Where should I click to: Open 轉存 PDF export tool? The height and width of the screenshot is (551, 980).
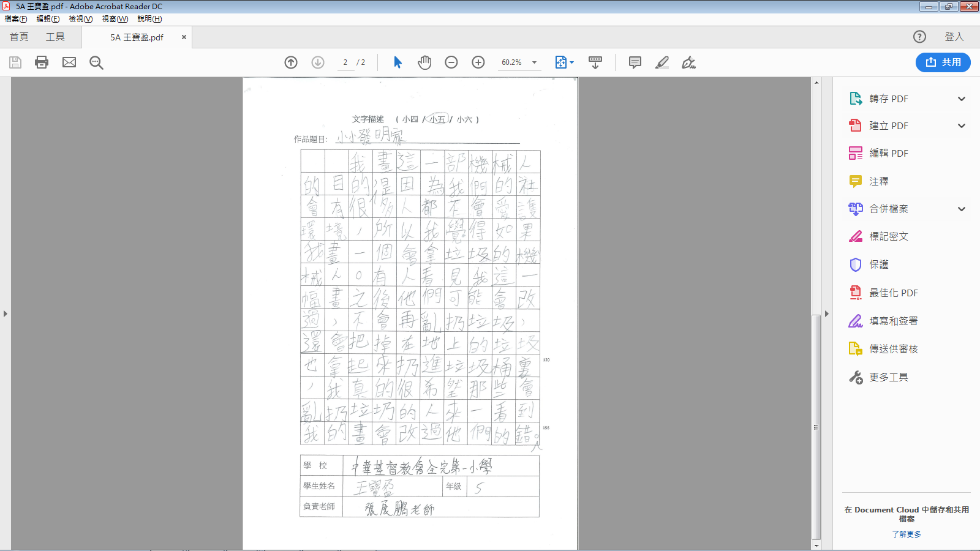pyautogui.click(x=889, y=99)
